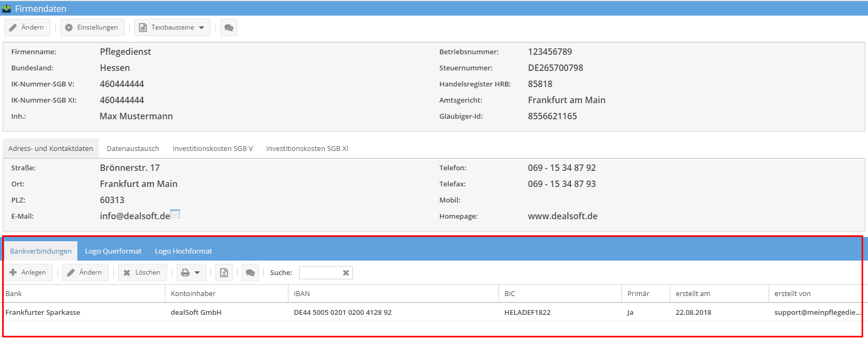
Task: Switch to the Logo Querformat tab
Action: pyautogui.click(x=113, y=251)
